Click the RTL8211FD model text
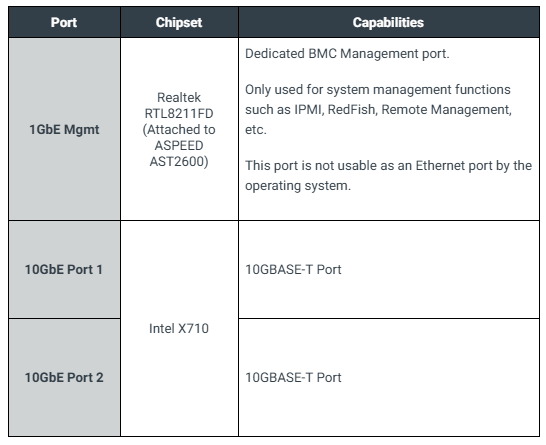This screenshot has width=546, height=445. coord(179,114)
